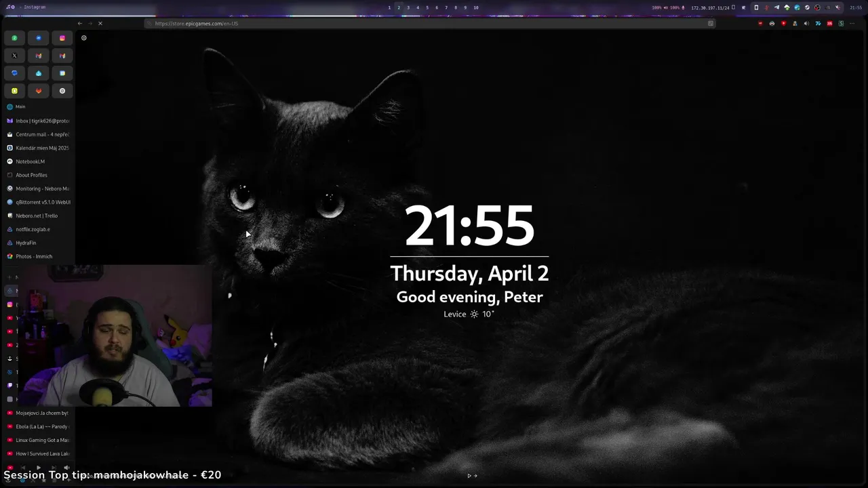This screenshot has height=488, width=868.
Task: Go back with the browser back arrow
Action: [x=80, y=24]
